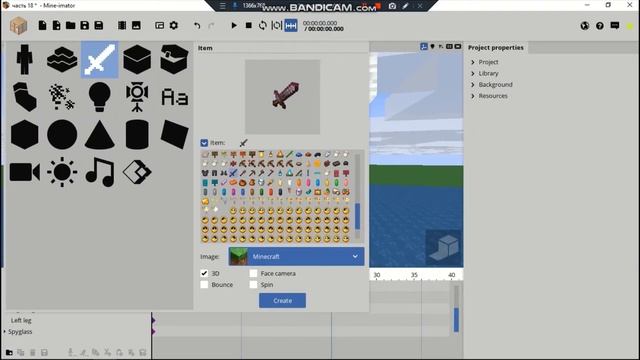Image resolution: width=640 pixels, height=360 pixels.
Task: Select the Path/keyframe diamond icon
Action: (x=137, y=172)
